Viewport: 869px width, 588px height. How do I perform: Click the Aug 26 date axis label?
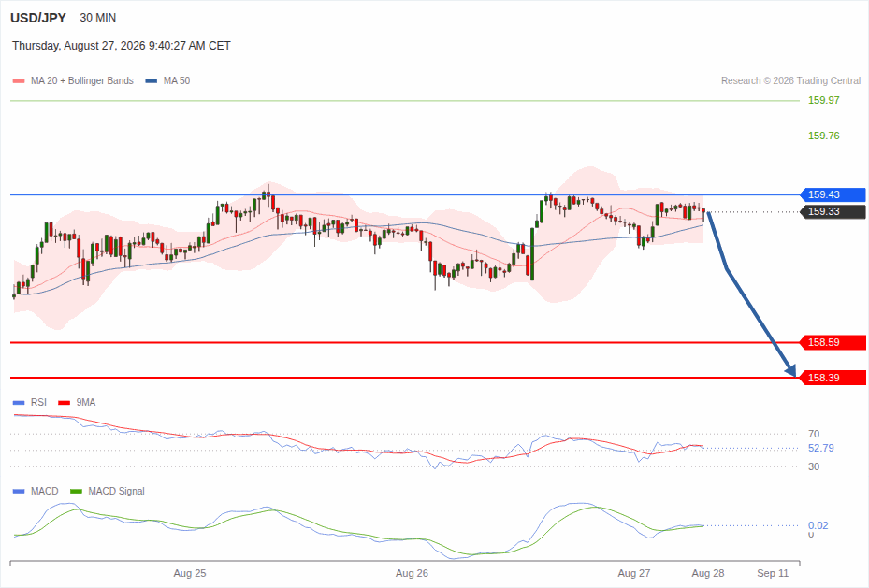pos(412,573)
